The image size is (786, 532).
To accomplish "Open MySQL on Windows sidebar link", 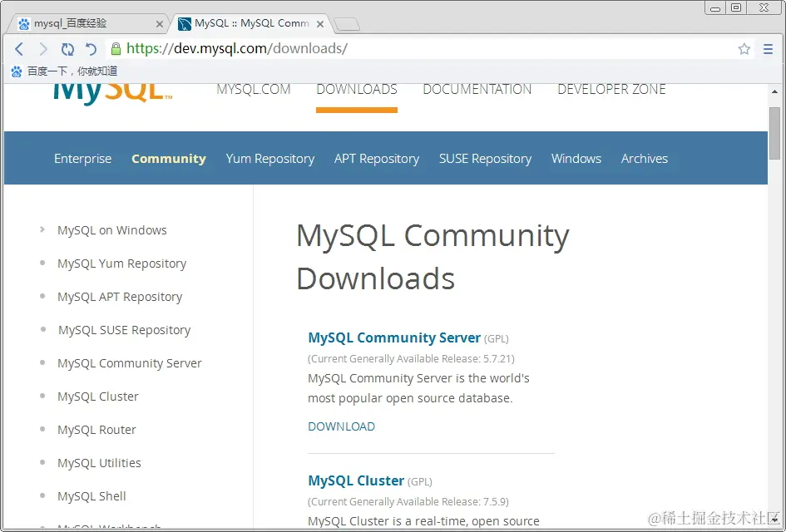I will 111,230.
